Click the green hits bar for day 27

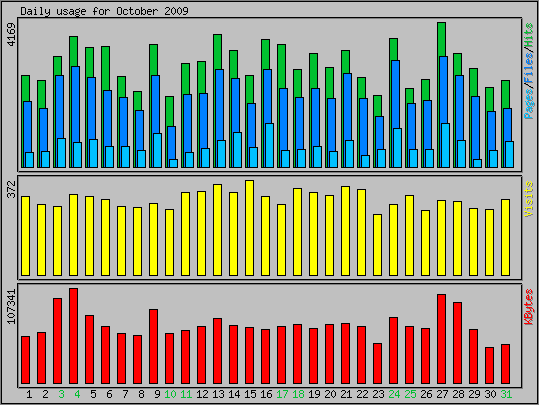pyautogui.click(x=441, y=39)
